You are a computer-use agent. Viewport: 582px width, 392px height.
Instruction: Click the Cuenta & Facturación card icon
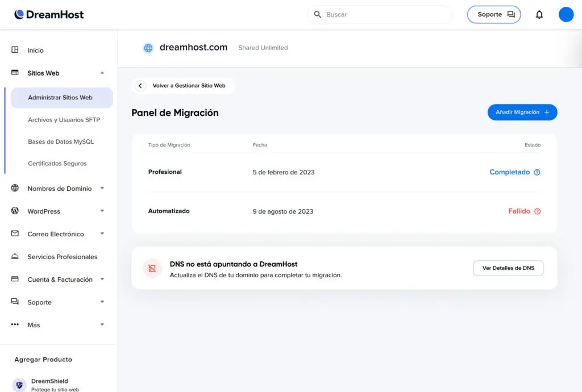tap(15, 278)
